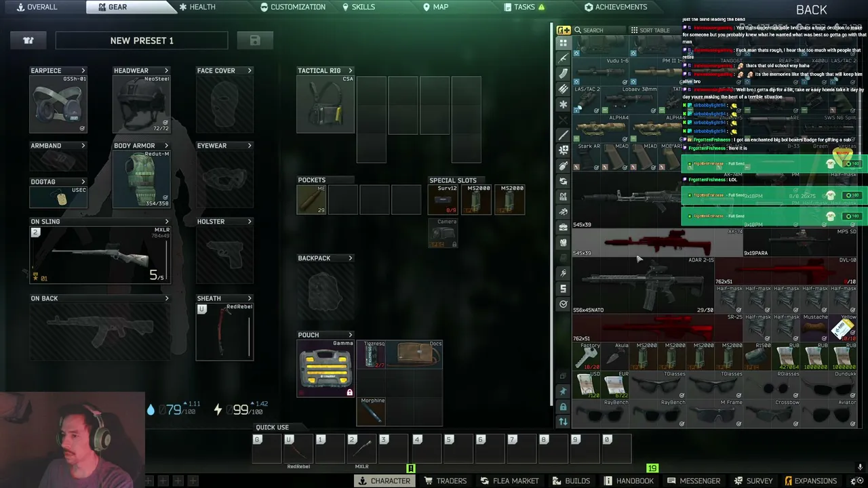Screen dimensions: 868x488
Task: Click the green 19 notification badge above Messenger
Action: (x=652, y=468)
